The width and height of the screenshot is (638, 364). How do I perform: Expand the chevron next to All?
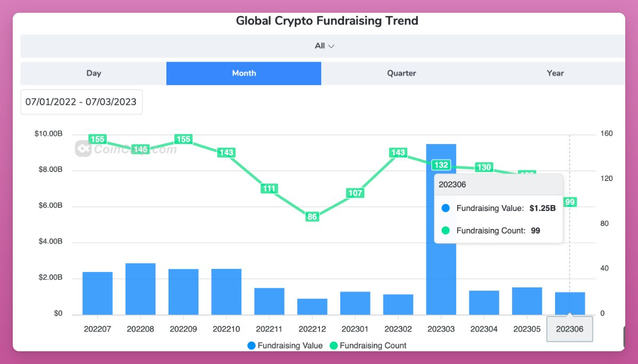click(x=332, y=46)
